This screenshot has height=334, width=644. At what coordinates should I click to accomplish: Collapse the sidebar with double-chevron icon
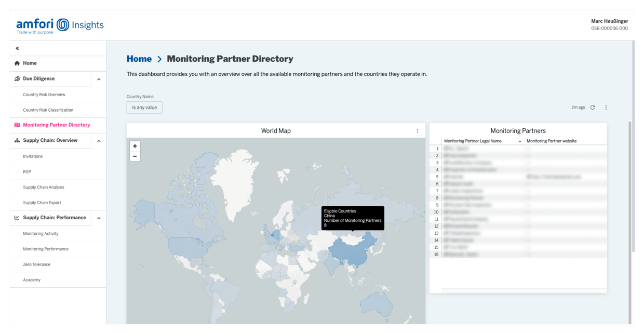17,48
